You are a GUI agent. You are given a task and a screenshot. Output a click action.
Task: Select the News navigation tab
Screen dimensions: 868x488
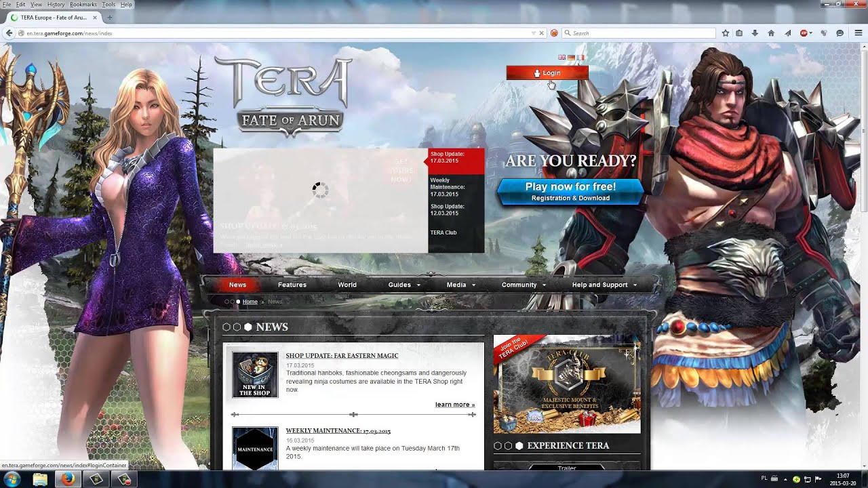[237, 285]
